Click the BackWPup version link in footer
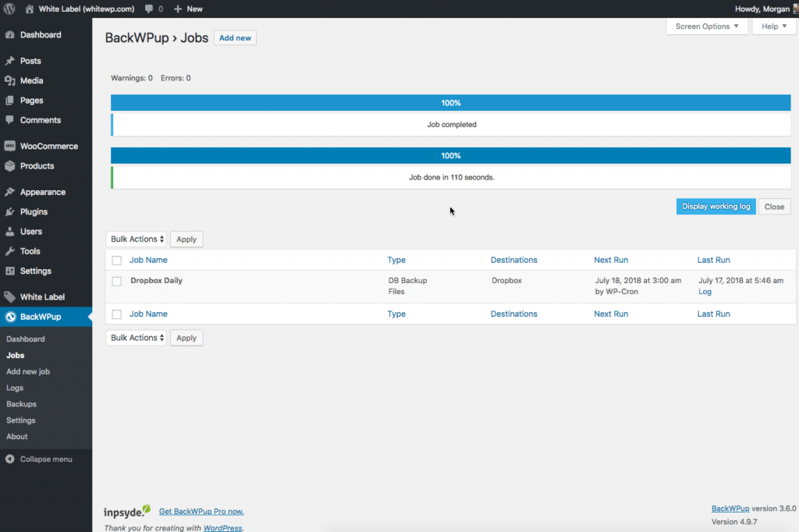The width and height of the screenshot is (799, 532). (x=730, y=509)
